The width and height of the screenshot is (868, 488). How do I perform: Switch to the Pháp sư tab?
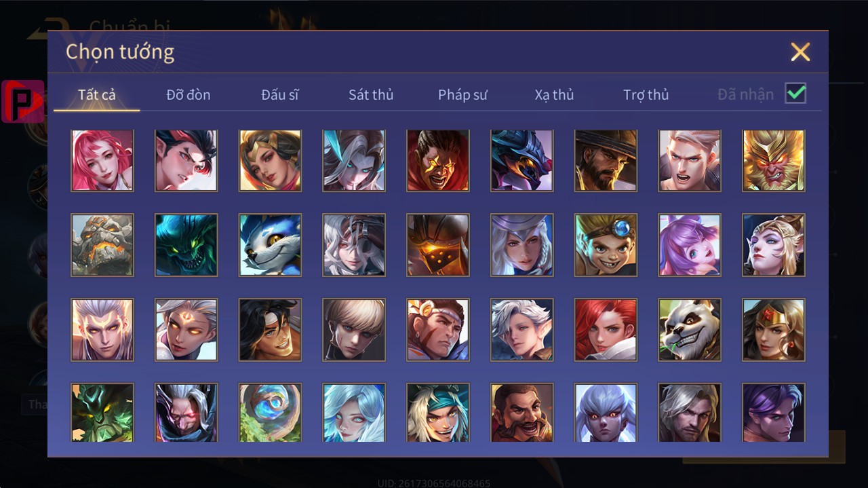[x=462, y=95]
